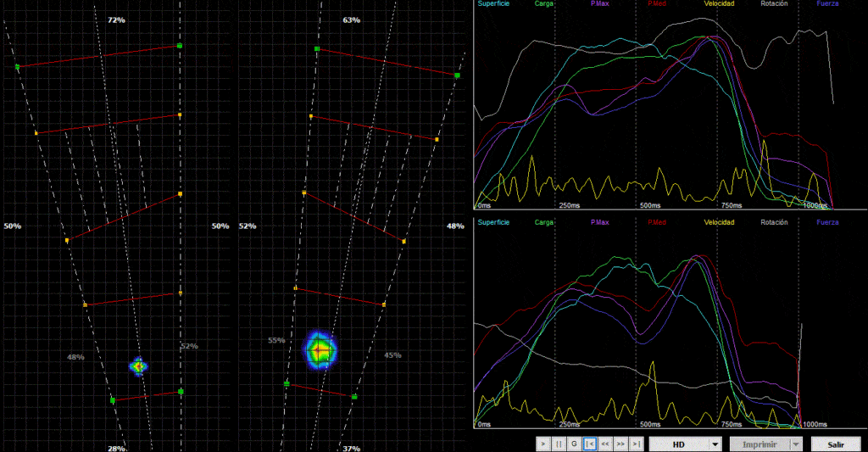This screenshot has width=868, height=452.
Task: Toggle Rotación curve in the lower graph legend
Action: [x=774, y=222]
